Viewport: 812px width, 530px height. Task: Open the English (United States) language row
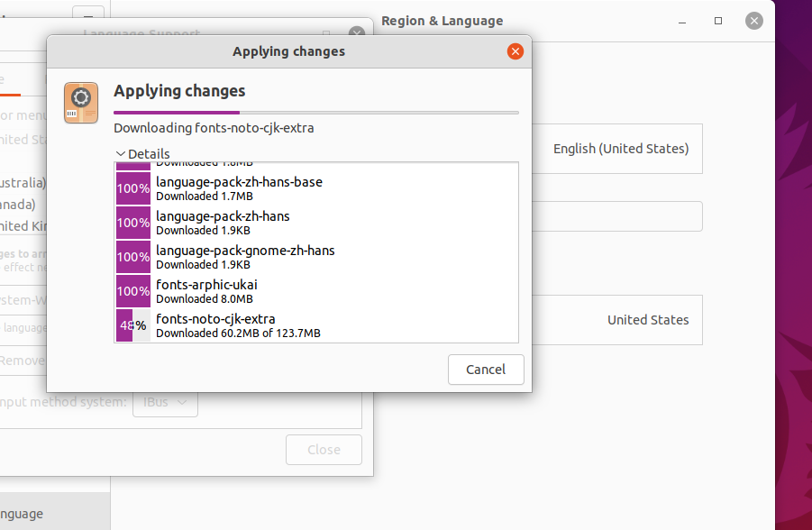616,149
